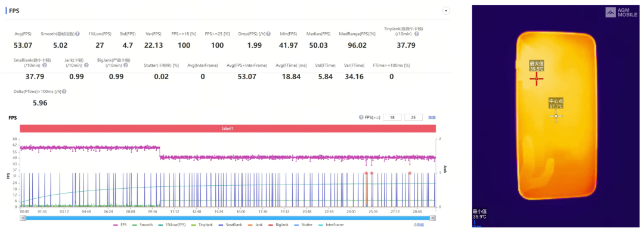Image resolution: width=644 pixels, height=231 pixels.
Task: Grab right handle of time range slider
Action: coord(433,218)
